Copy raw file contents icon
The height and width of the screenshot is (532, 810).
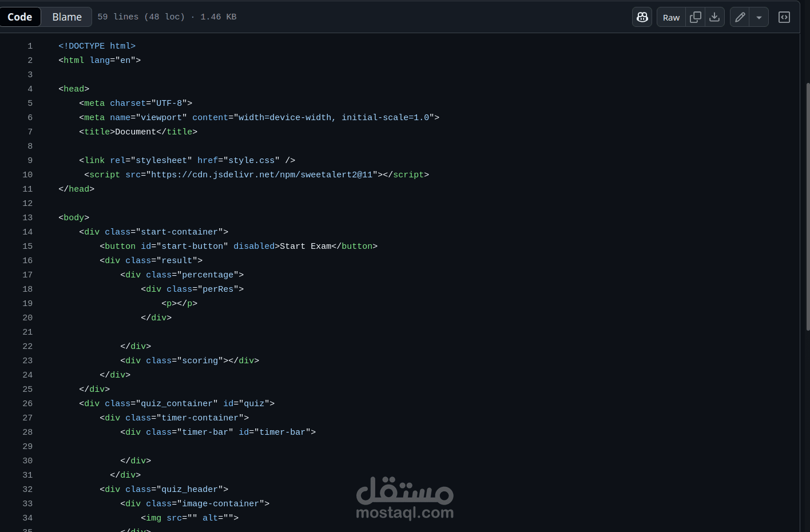click(x=696, y=17)
